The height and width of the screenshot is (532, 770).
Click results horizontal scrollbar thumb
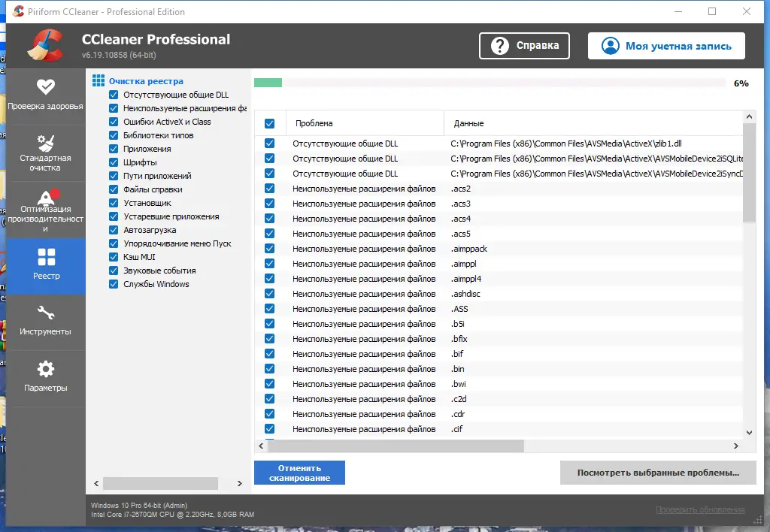click(x=396, y=446)
